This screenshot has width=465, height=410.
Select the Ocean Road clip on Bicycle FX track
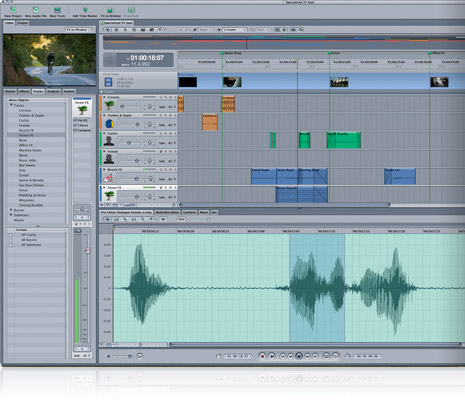286,176
